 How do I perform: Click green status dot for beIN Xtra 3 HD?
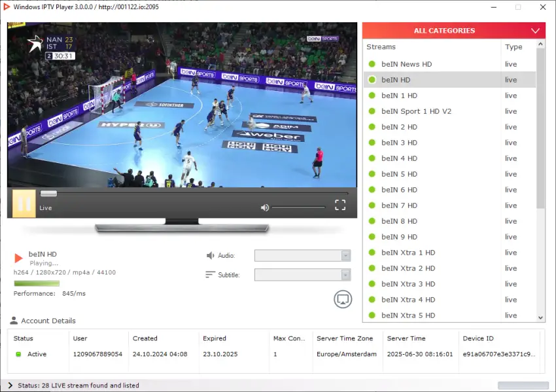point(372,284)
